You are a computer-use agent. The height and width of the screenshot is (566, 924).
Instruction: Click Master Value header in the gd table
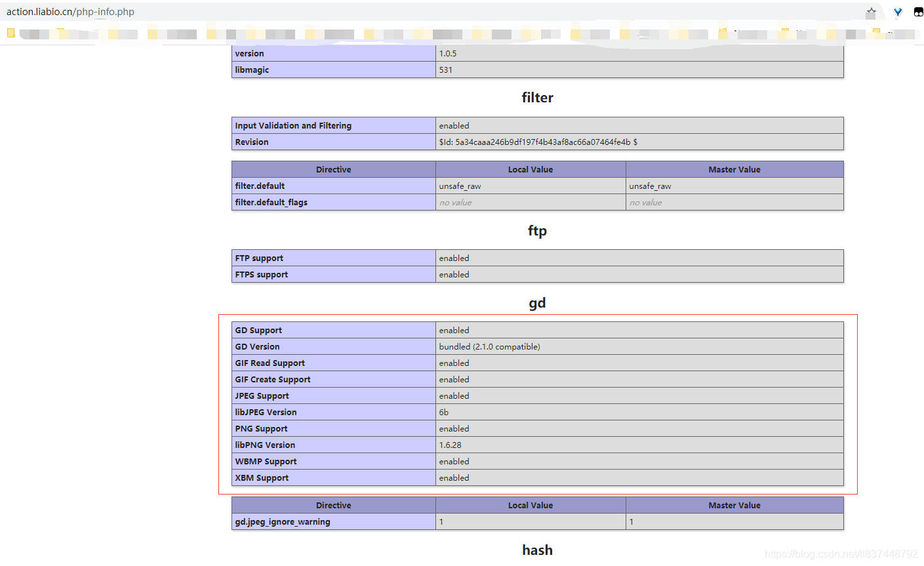(x=734, y=506)
